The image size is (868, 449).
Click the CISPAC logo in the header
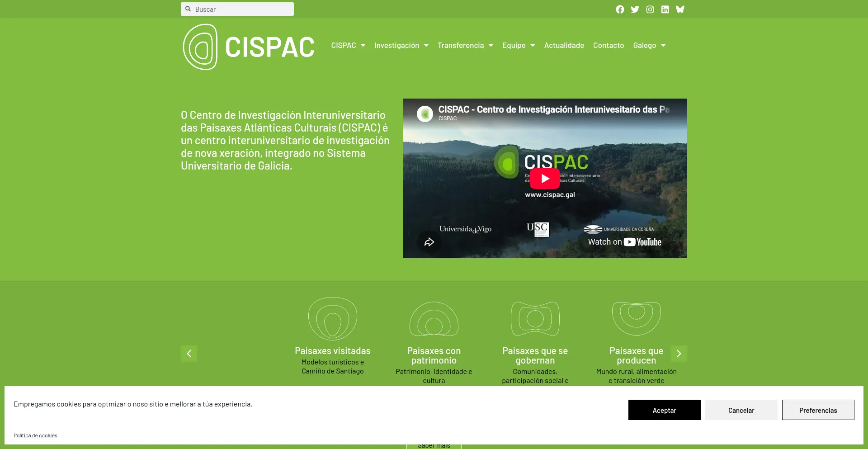248,47
